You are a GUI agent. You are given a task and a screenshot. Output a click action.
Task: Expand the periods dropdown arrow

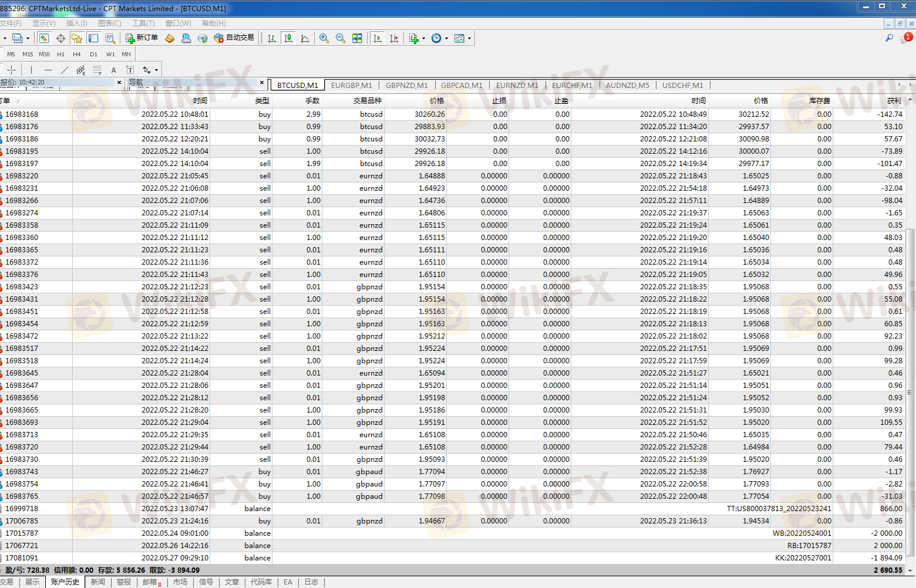pyautogui.click(x=446, y=39)
